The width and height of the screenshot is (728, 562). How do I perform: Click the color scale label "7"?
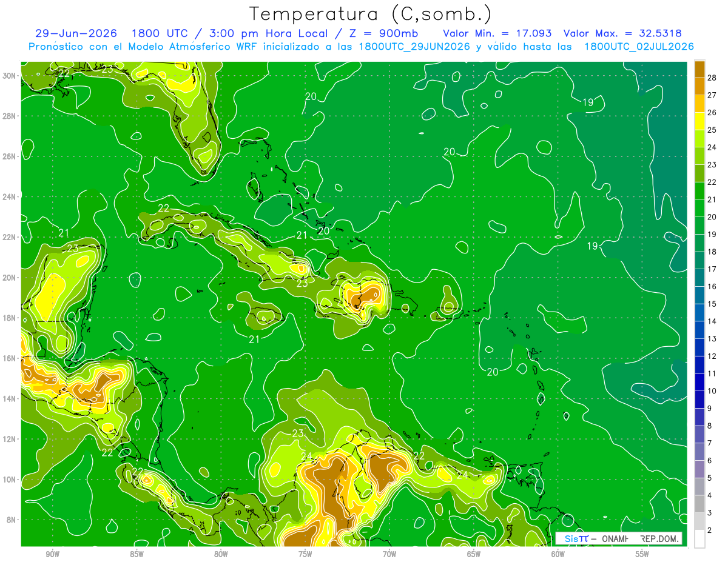point(710,443)
